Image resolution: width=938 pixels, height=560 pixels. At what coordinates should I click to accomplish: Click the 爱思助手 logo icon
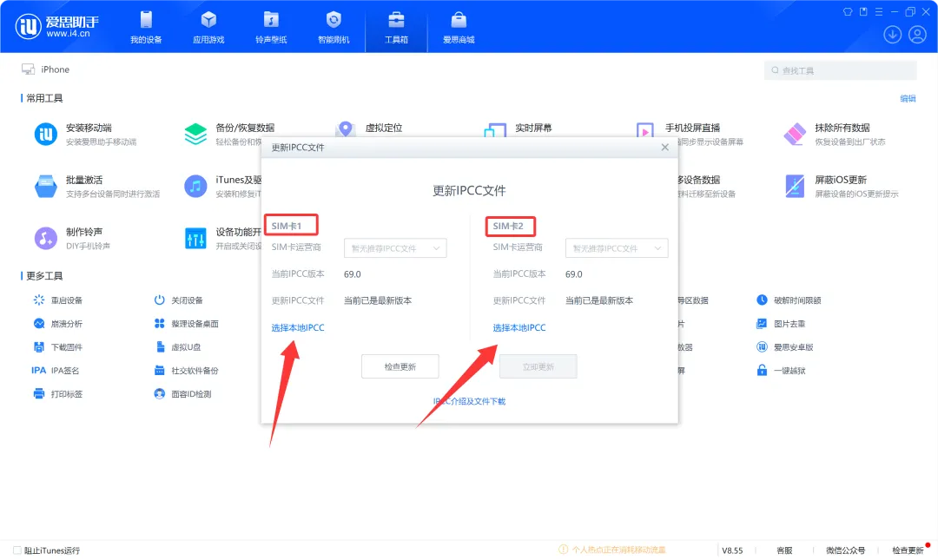click(28, 26)
